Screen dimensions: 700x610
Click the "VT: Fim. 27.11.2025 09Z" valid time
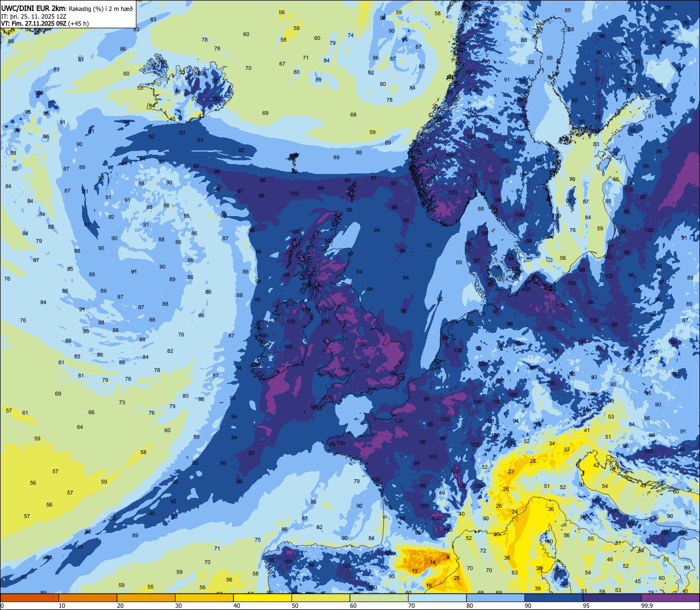(x=34, y=24)
